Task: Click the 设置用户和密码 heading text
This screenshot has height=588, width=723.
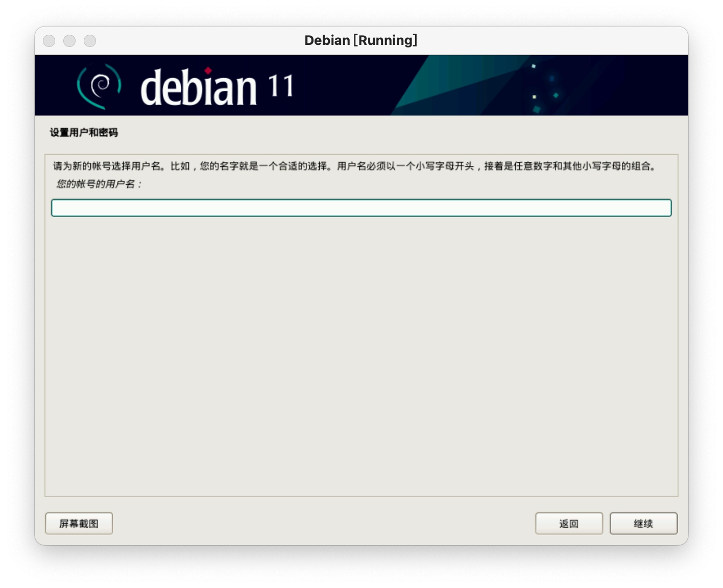Action: click(x=84, y=133)
